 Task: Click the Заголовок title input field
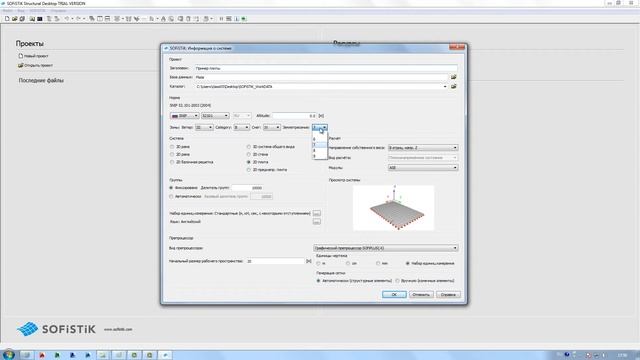pyautogui.click(x=326, y=68)
